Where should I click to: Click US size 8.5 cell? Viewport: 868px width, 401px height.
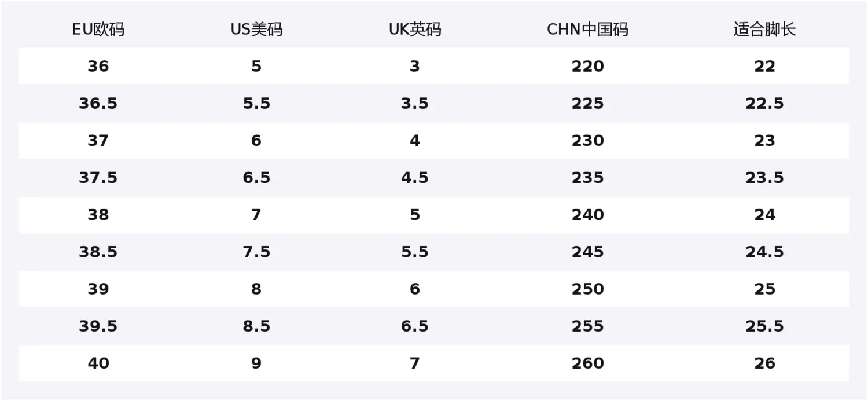(x=256, y=326)
